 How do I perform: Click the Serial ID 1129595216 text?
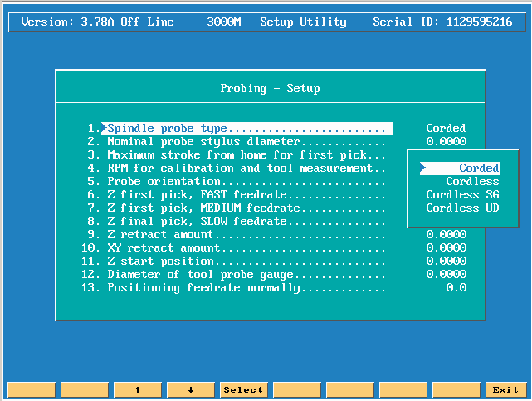(x=442, y=22)
